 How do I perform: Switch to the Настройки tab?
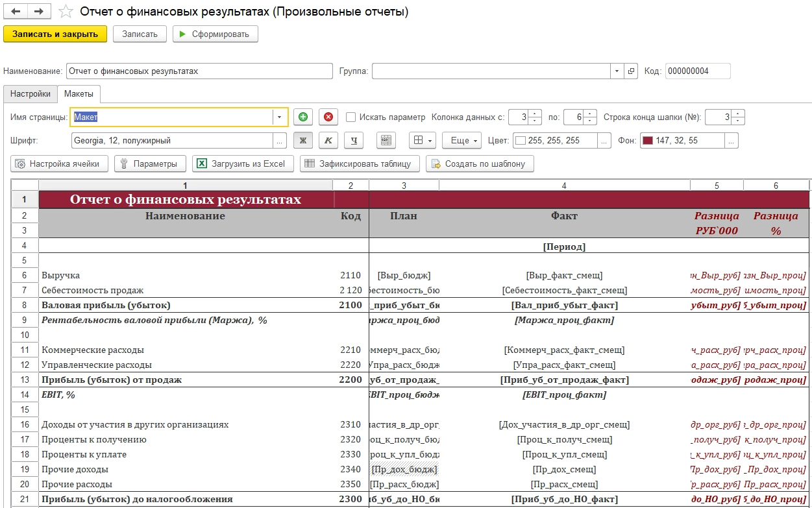pyautogui.click(x=30, y=94)
